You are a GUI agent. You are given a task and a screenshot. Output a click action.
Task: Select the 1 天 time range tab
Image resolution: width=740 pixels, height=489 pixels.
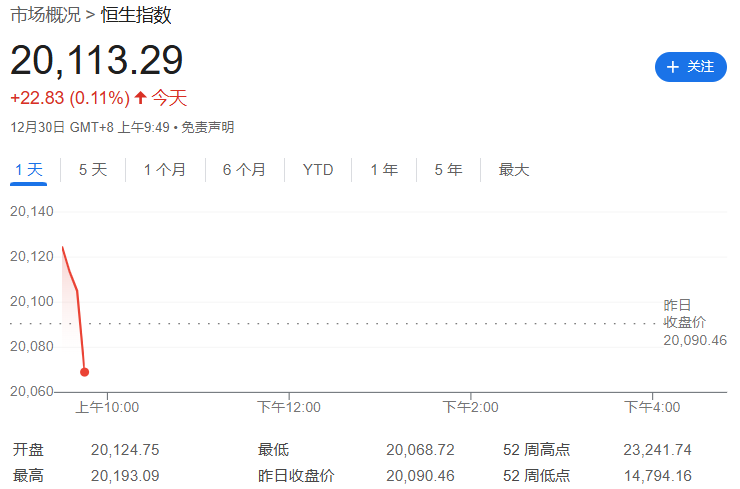point(29,169)
